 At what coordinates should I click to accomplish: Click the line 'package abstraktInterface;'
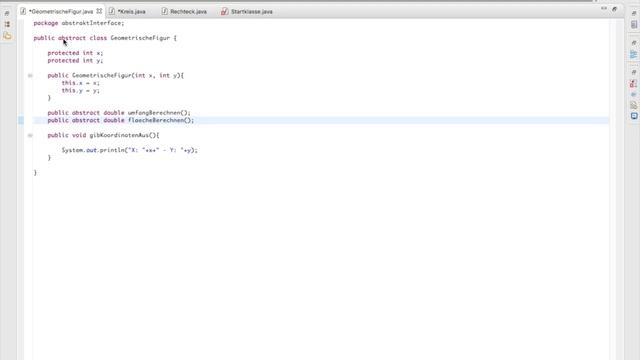tap(79, 23)
